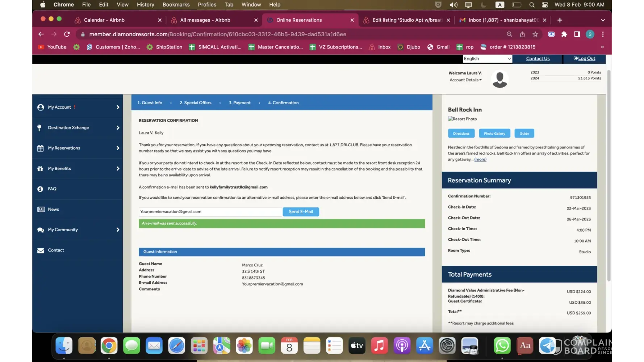Open Finder from the dock
This screenshot has height=362, width=644.
tap(64, 346)
